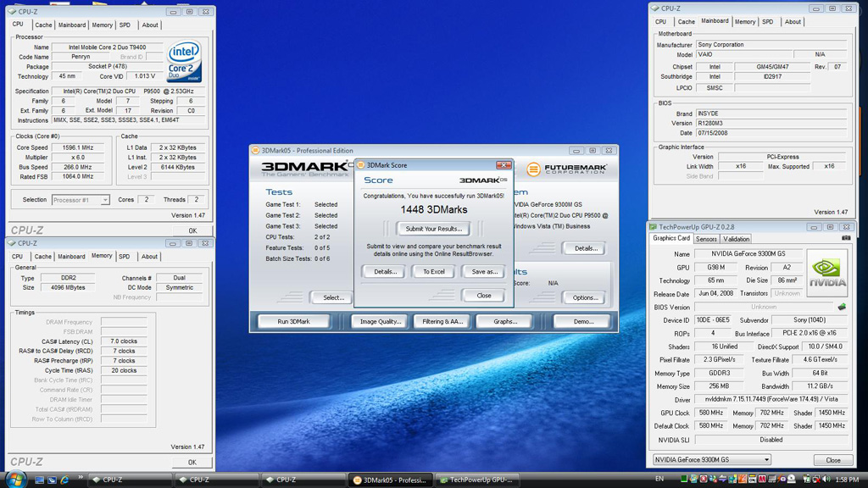Click Submit Your Results button
Screen dimensions: 868x488
[x=433, y=229]
